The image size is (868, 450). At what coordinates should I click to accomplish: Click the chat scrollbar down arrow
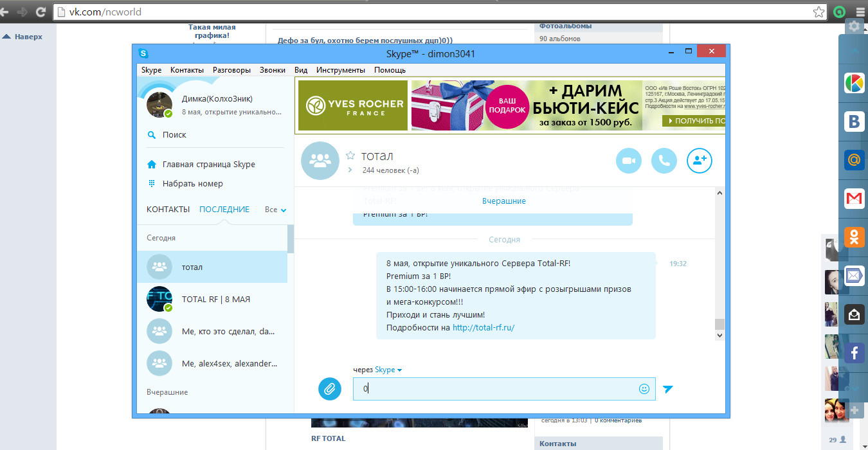tap(719, 335)
